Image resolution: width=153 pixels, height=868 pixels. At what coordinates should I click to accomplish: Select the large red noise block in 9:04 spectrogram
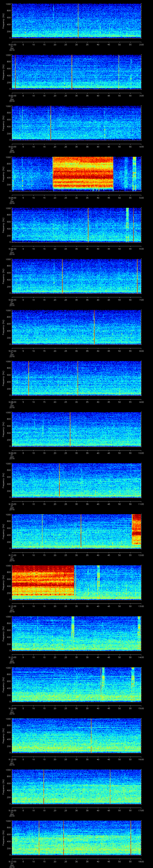[83, 172]
